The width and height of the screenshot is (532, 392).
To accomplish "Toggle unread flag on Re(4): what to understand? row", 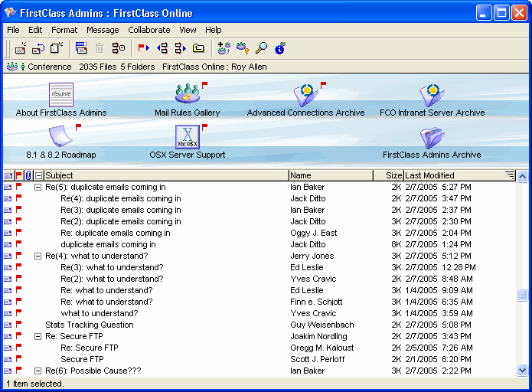I will point(18,255).
